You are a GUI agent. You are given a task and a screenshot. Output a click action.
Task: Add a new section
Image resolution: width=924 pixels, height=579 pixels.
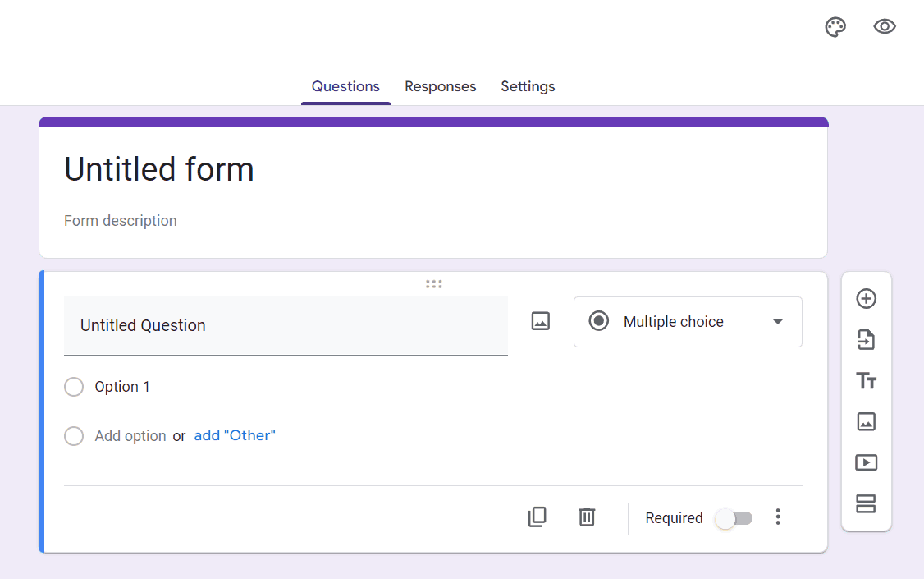tap(866, 503)
